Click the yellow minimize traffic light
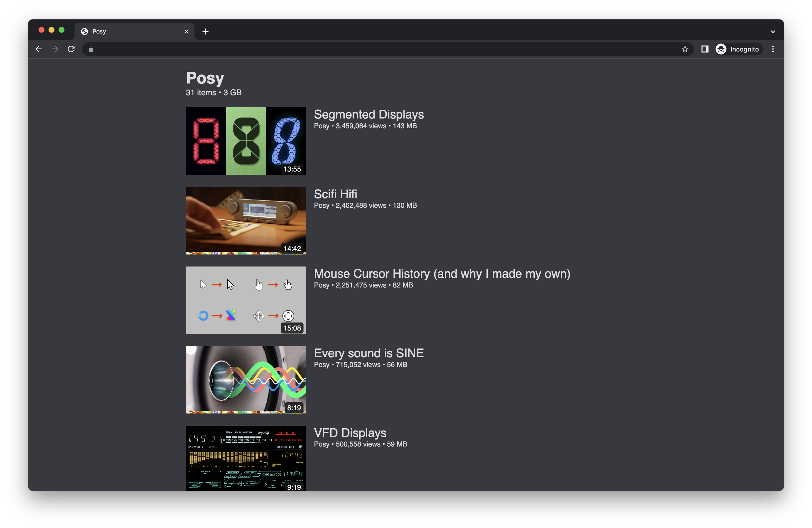812x528 pixels. click(x=51, y=30)
